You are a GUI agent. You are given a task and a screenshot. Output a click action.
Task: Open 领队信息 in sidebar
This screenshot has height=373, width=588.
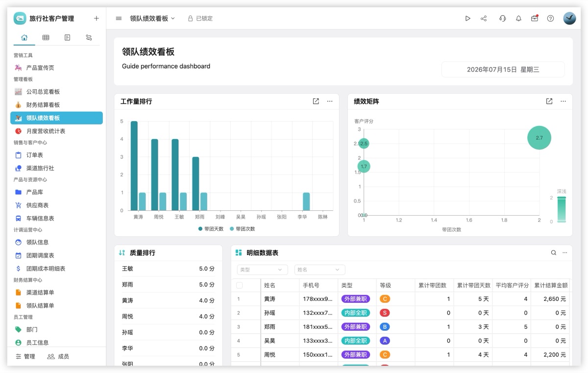click(56, 242)
